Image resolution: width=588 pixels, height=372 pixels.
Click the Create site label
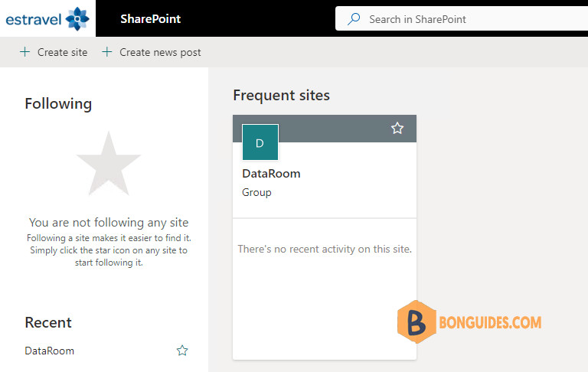(x=62, y=52)
